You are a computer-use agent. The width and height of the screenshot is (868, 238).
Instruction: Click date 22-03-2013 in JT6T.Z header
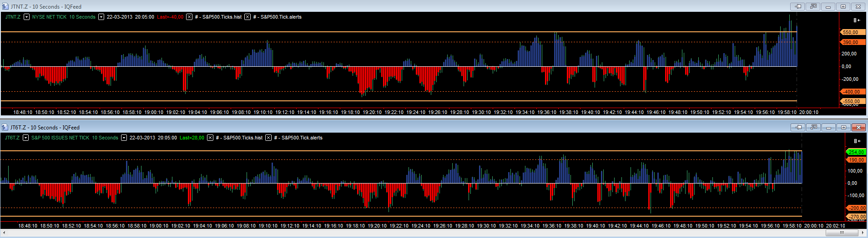142,138
